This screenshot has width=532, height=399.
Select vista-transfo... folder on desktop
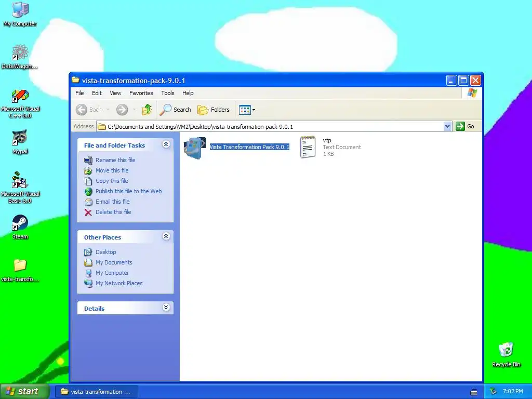[x=20, y=265]
